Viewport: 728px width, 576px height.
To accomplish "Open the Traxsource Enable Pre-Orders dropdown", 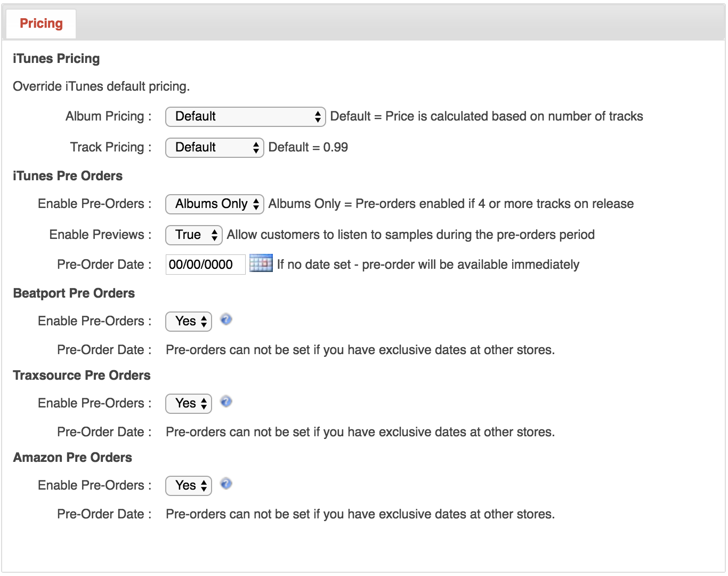I will tap(189, 404).
